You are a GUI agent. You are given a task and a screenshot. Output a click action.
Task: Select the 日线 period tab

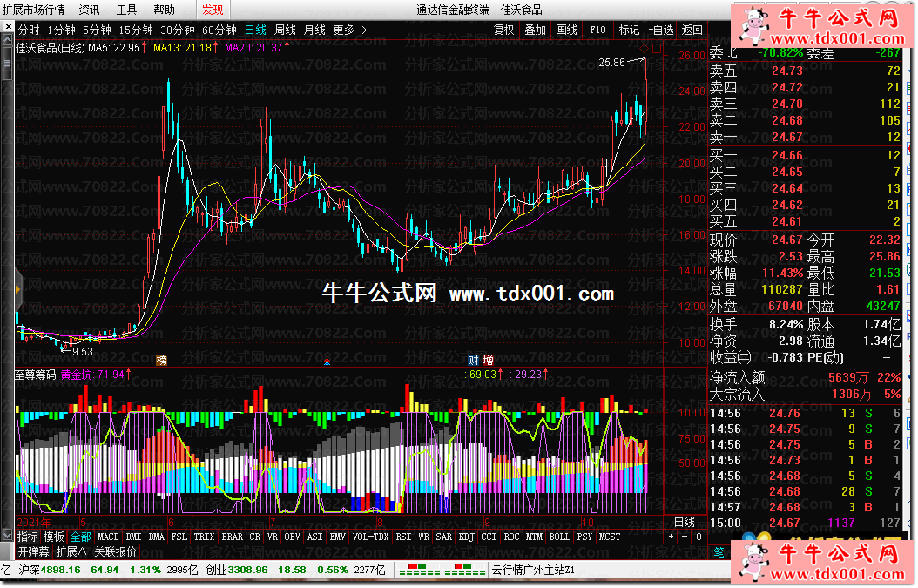click(255, 30)
